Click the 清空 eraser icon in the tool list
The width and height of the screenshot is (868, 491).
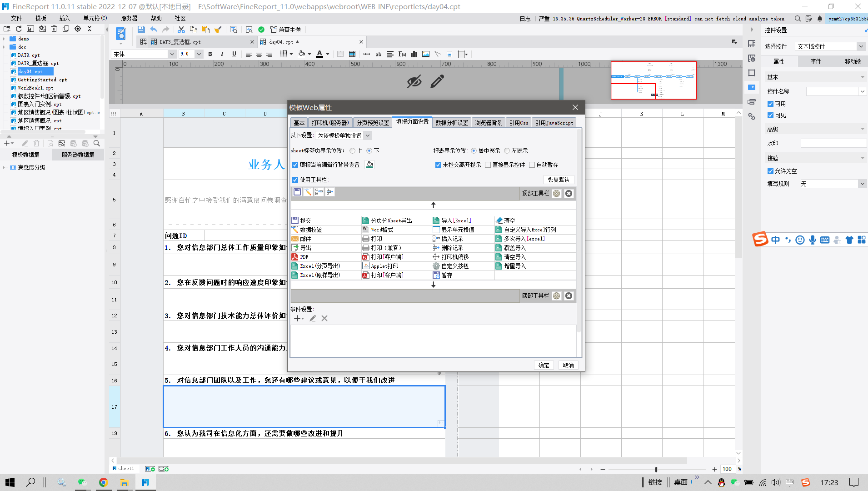[x=499, y=220]
